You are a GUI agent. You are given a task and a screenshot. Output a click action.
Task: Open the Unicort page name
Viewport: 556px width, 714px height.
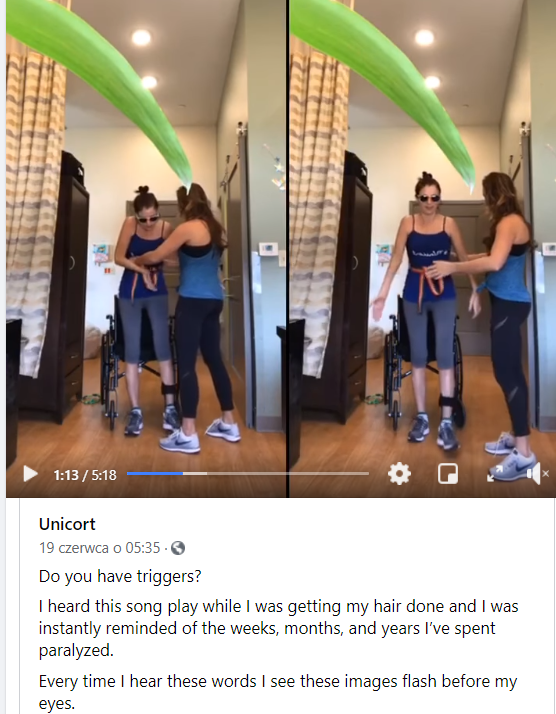pos(67,524)
